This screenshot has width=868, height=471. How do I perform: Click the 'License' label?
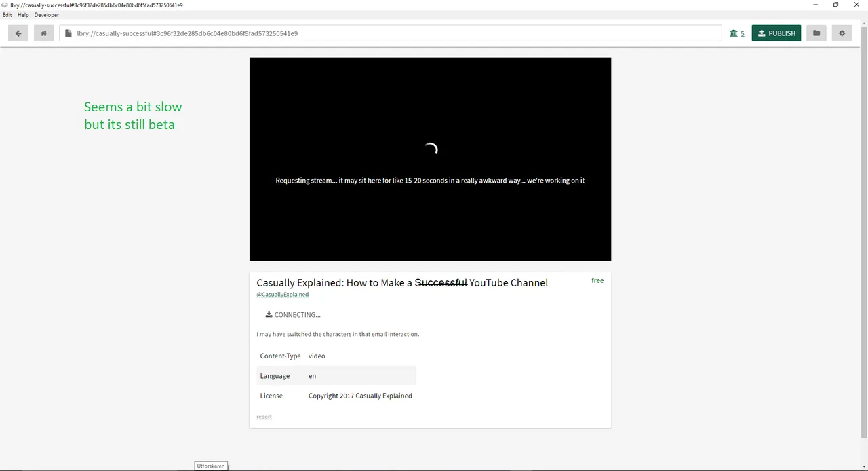pyautogui.click(x=271, y=396)
